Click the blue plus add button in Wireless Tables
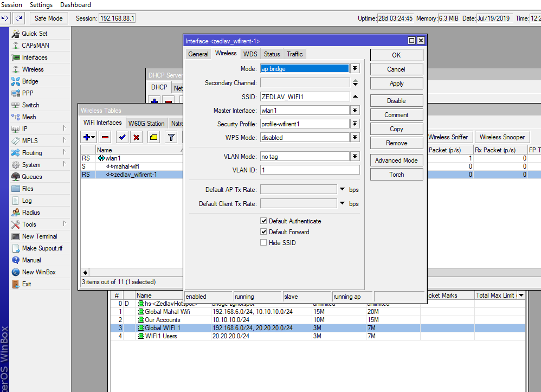This screenshot has width=541, height=392. 87,137
